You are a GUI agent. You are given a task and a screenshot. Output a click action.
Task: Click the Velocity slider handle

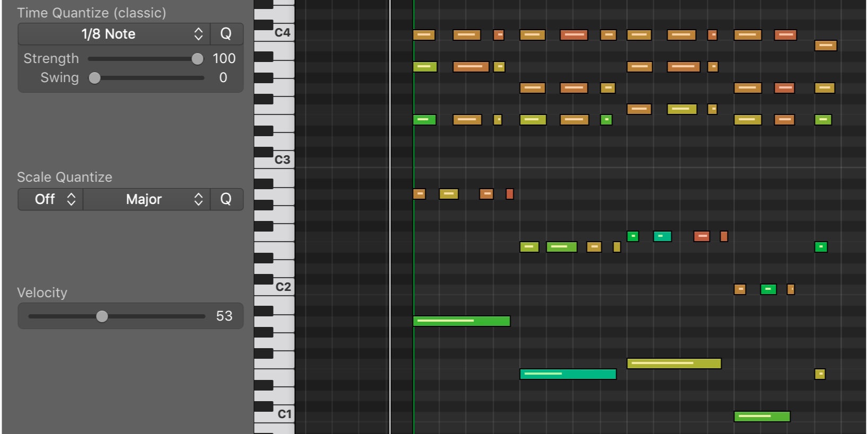click(x=102, y=316)
